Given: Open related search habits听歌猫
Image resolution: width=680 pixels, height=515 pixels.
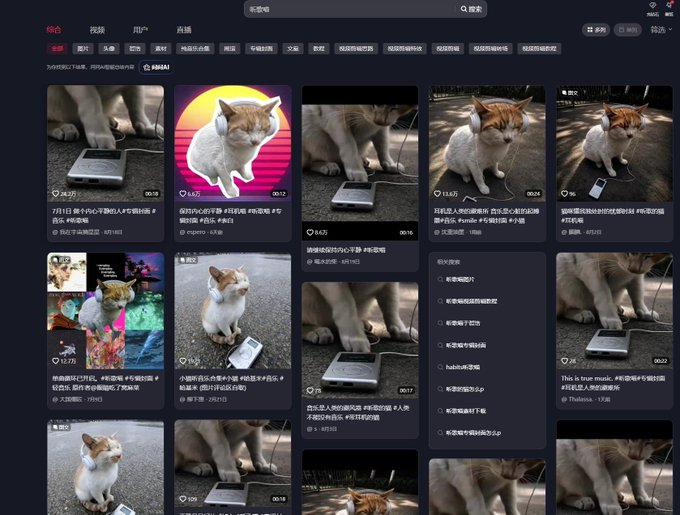Looking at the screenshot, I should [463, 367].
